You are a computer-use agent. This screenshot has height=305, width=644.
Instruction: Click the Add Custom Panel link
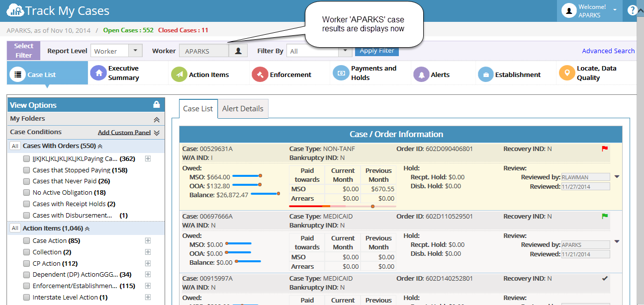click(x=124, y=133)
